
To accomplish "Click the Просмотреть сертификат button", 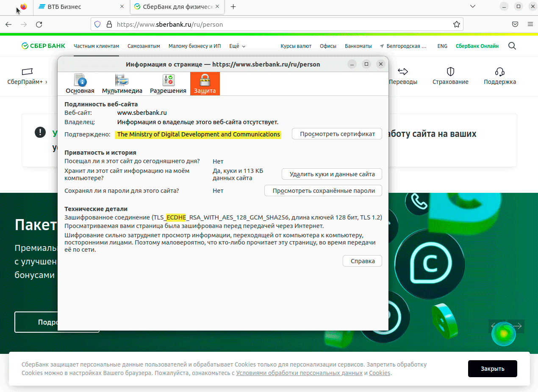I will [x=337, y=134].
